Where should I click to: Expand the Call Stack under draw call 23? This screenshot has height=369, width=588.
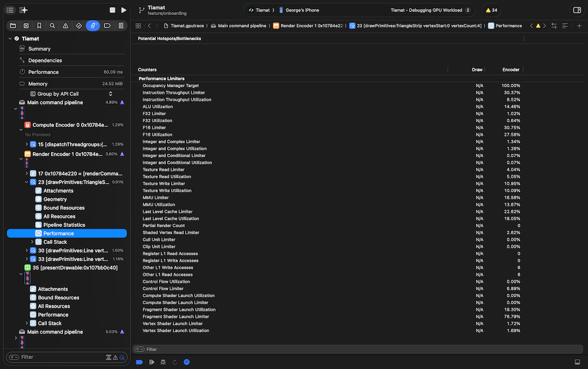pos(32,242)
